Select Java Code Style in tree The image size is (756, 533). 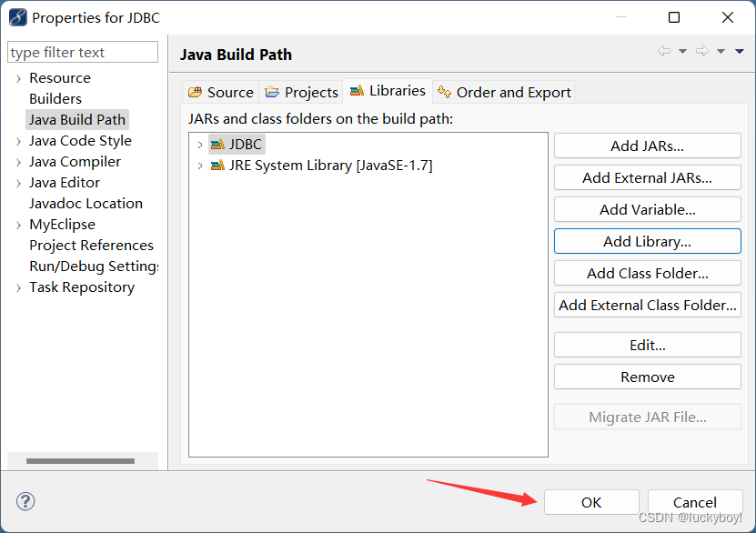click(x=80, y=141)
